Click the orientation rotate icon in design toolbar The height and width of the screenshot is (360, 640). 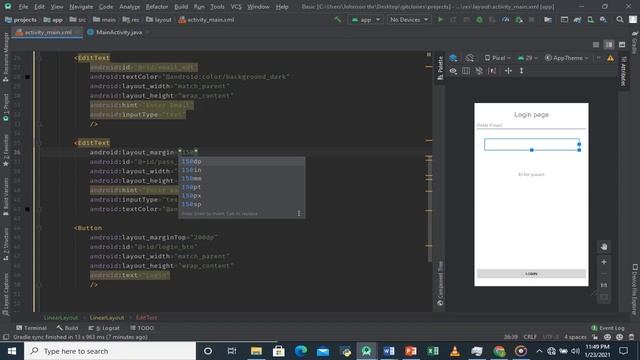[x=470, y=58]
